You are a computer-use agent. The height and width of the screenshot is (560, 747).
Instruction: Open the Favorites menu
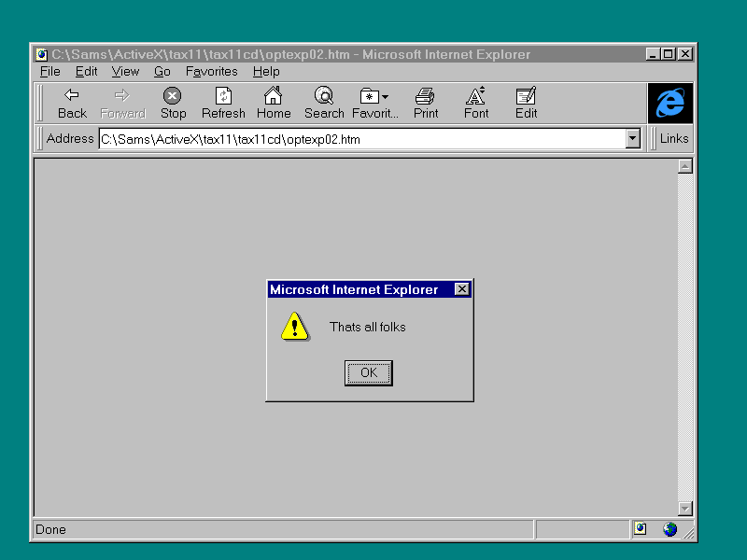click(x=211, y=72)
